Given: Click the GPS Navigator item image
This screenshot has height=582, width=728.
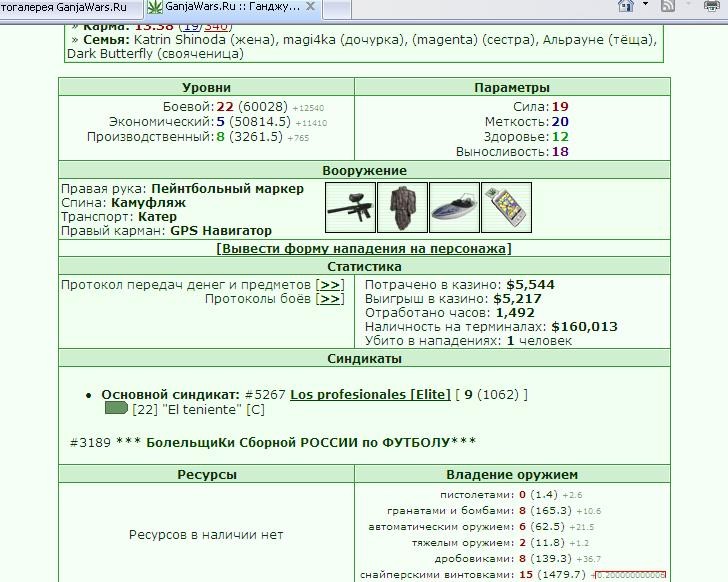Looking at the screenshot, I should point(507,207).
